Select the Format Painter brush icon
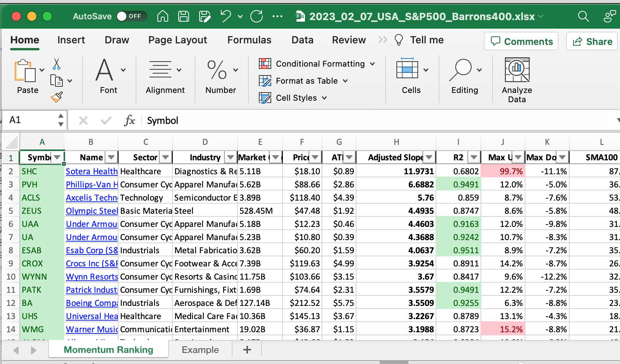The height and width of the screenshot is (364, 620). (57, 97)
